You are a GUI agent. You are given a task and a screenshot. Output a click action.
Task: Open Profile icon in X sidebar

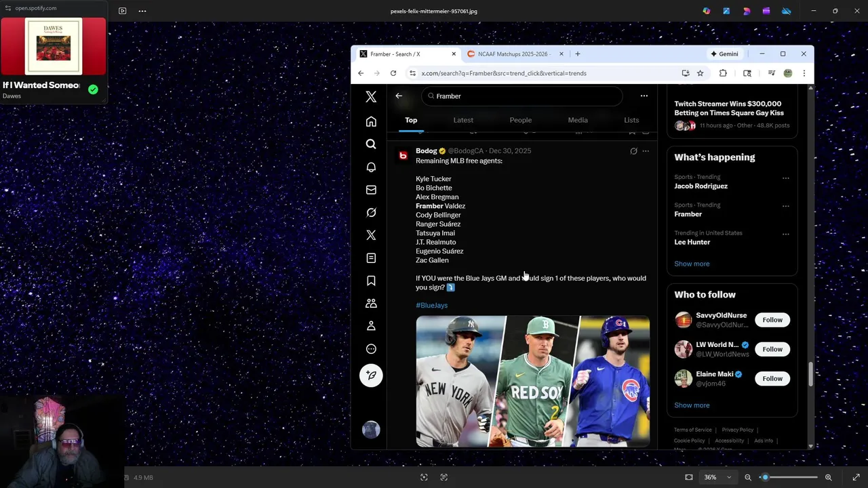point(371,326)
